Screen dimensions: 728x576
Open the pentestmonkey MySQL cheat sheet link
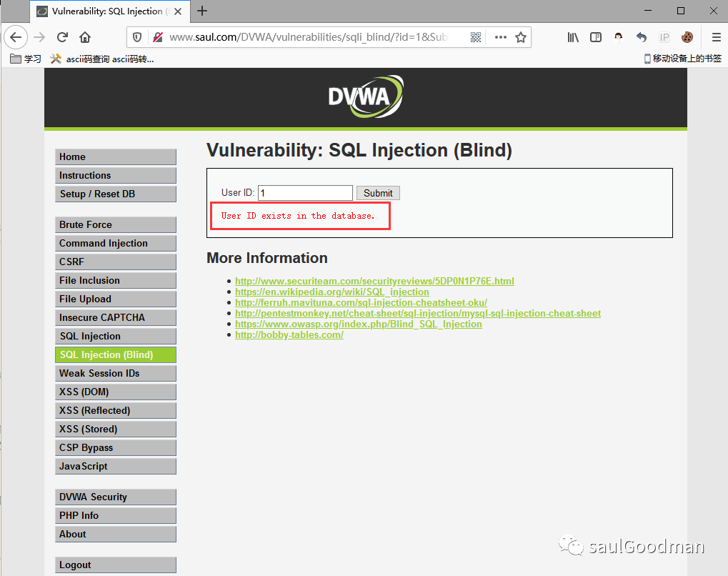[418, 313]
